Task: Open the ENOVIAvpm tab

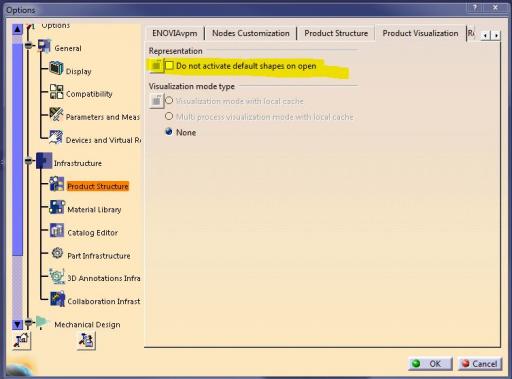Action: 175,33
